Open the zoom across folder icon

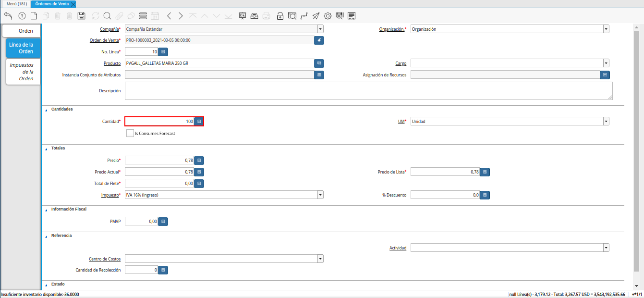292,16
